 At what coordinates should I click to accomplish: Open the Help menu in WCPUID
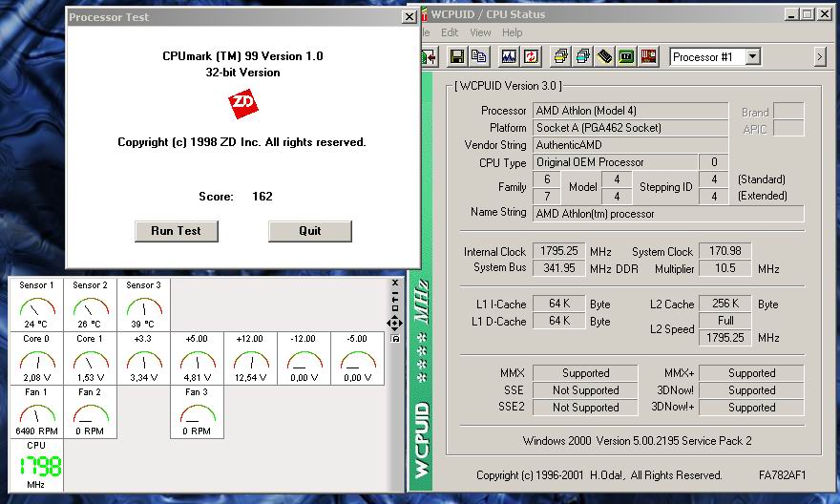point(513,32)
